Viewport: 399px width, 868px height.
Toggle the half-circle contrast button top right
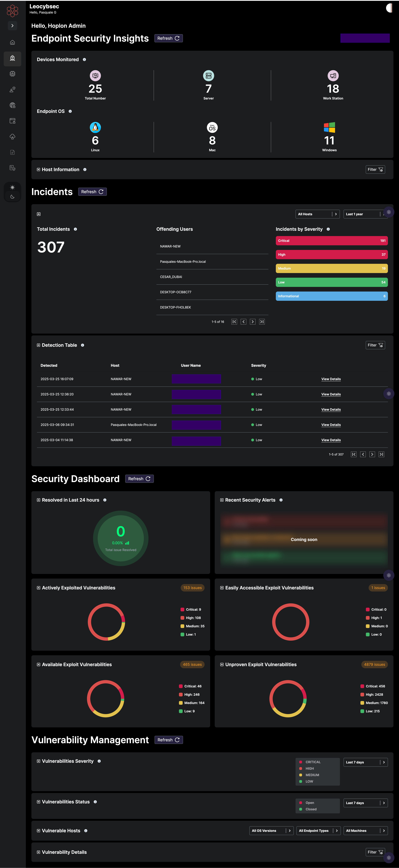tap(389, 8)
